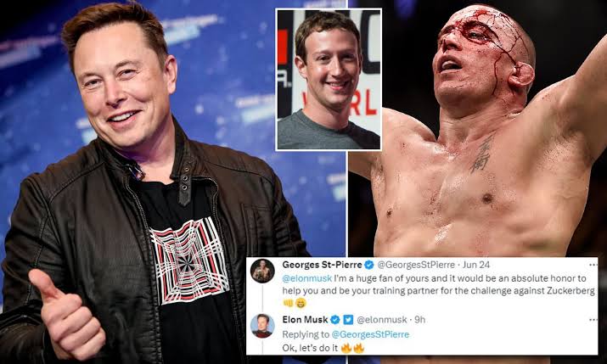Select the inset photo of man in gray t-shirt

coord(329,79)
